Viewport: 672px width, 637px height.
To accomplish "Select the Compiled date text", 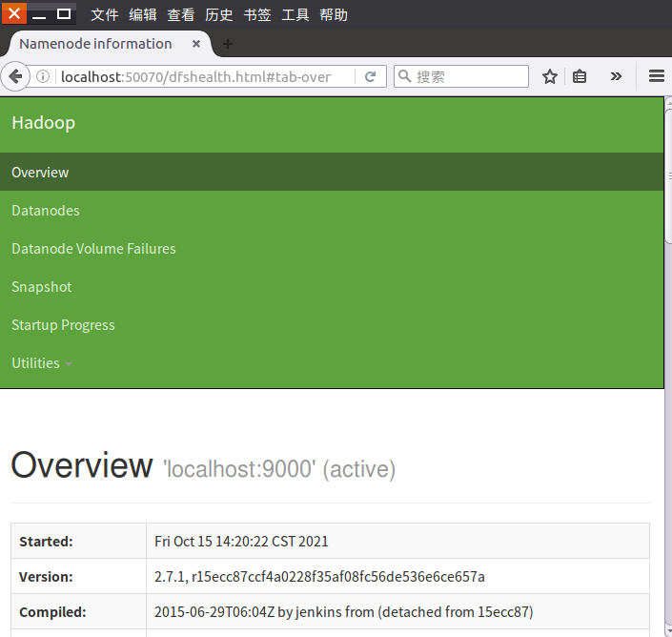I will point(344,612).
